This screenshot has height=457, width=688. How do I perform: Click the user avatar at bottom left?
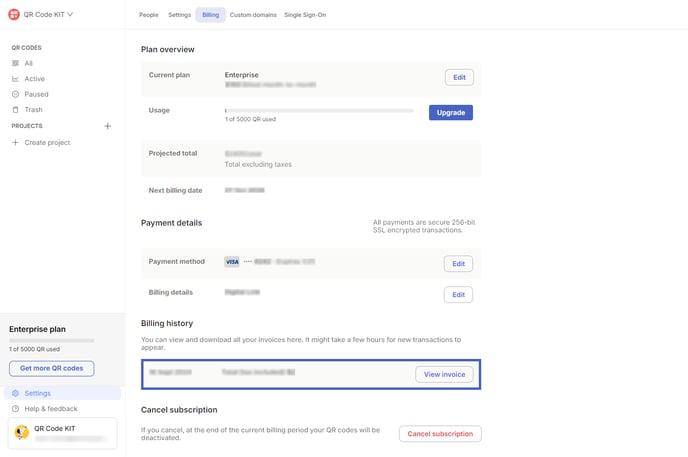tap(21, 433)
